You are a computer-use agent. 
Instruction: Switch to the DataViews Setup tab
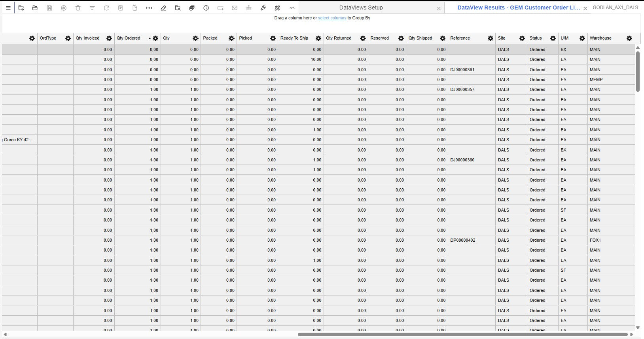[361, 8]
